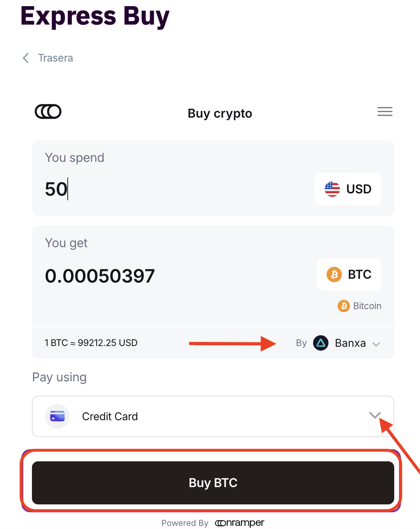Click the small Bitcoin network icon
The width and height of the screenshot is (420, 529).
point(343,306)
